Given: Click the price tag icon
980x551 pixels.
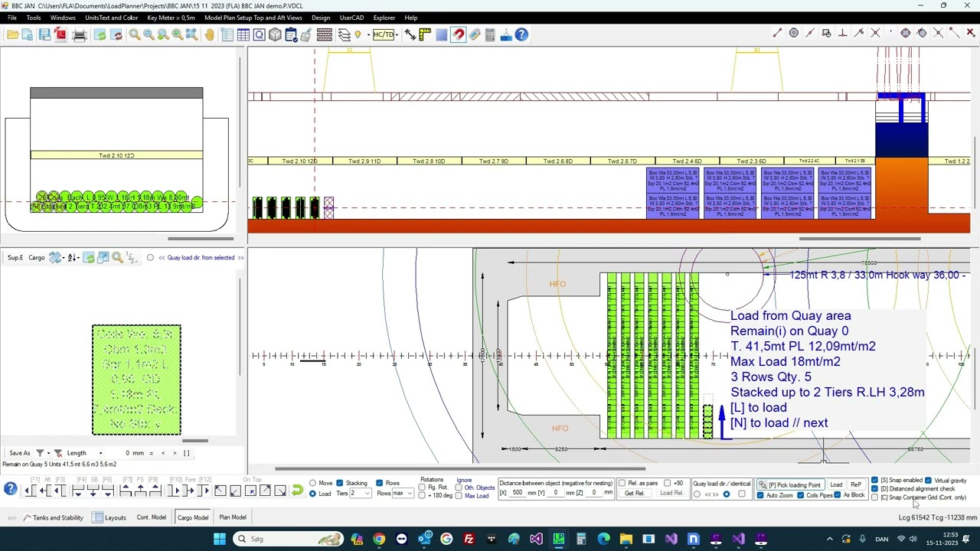Looking at the screenshot, I should 474,34.
